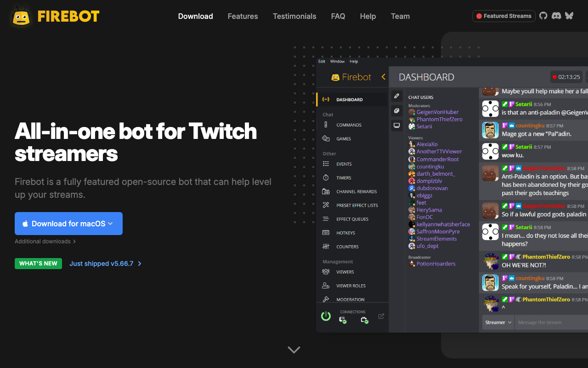Open the Help nav item
This screenshot has width=588, height=368.
tap(368, 16)
